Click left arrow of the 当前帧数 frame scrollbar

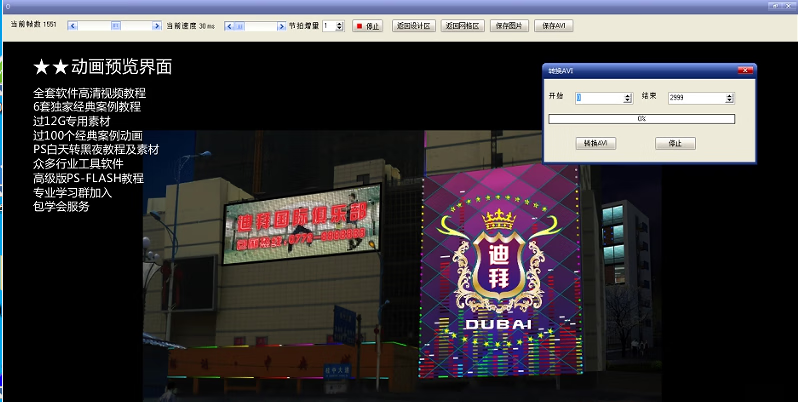pyautogui.click(x=73, y=25)
